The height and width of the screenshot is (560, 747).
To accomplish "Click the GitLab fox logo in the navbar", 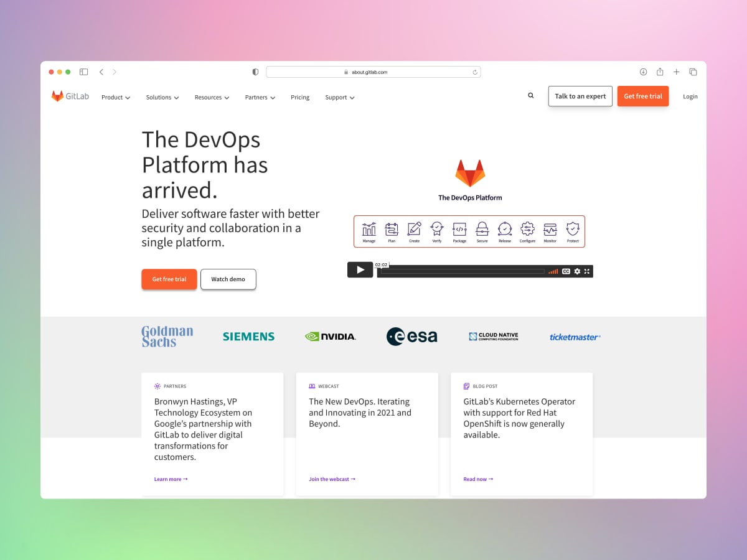I will [x=57, y=96].
